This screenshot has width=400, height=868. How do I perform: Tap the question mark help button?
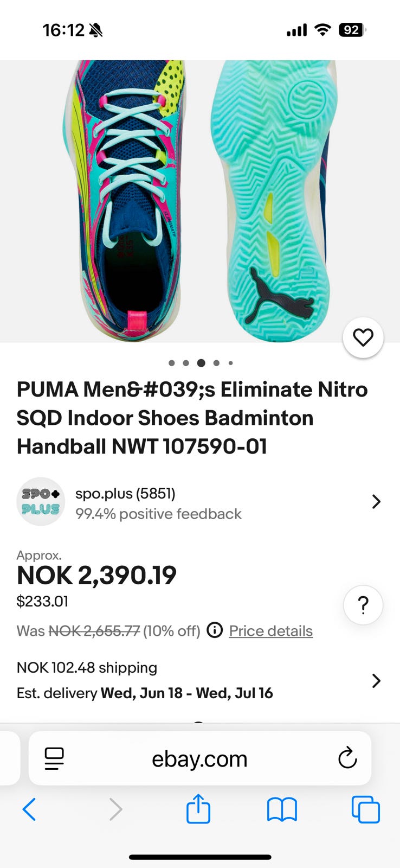click(x=363, y=604)
